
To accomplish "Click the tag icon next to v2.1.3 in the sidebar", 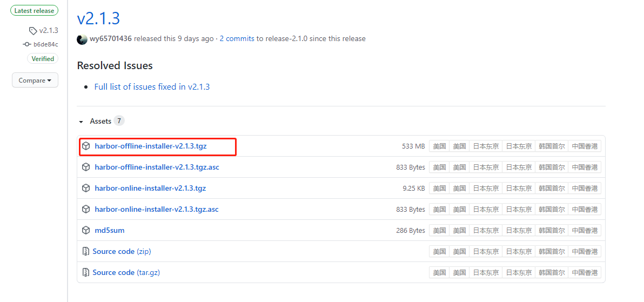I will click(33, 30).
